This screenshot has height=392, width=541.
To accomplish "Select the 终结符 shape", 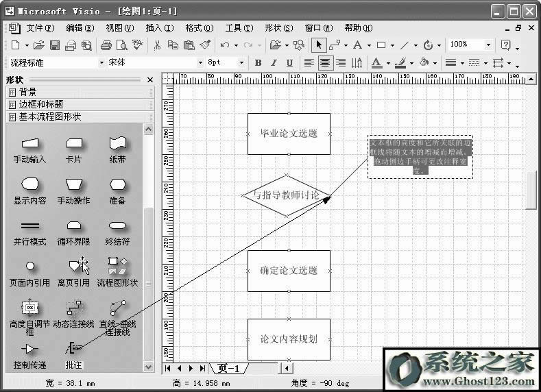I will pyautogui.click(x=117, y=233).
